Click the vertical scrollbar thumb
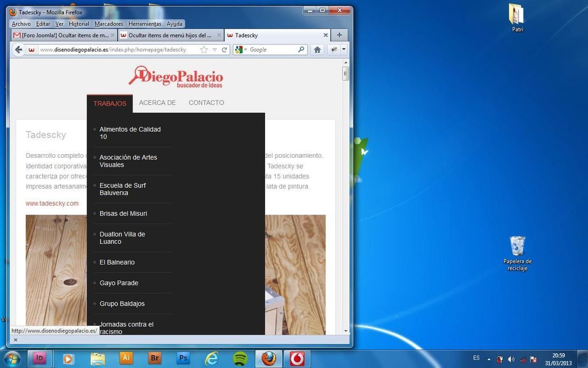Viewport: 588px width, 368px height. click(x=346, y=73)
